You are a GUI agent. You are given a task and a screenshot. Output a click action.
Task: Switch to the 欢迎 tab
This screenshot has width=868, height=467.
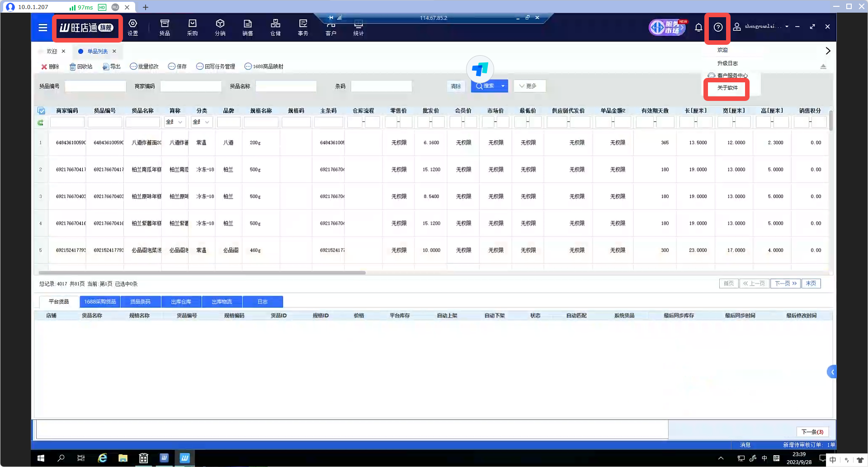coord(52,51)
